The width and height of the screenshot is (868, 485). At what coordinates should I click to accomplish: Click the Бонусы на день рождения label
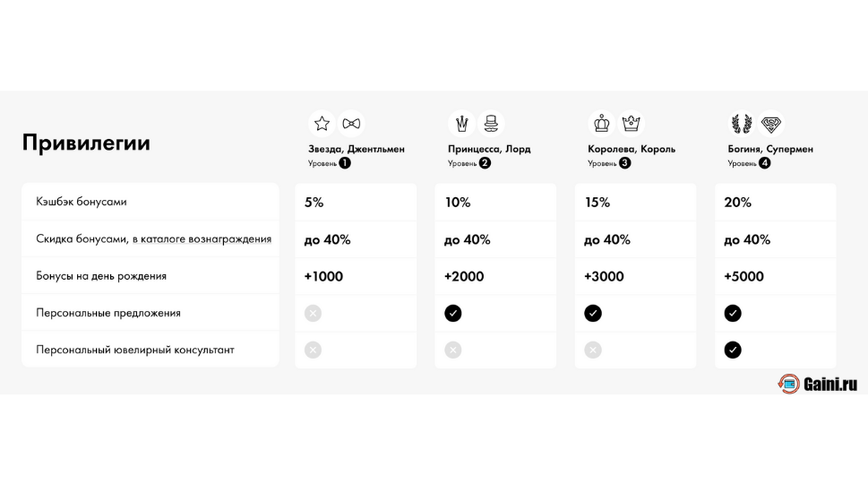point(101,276)
